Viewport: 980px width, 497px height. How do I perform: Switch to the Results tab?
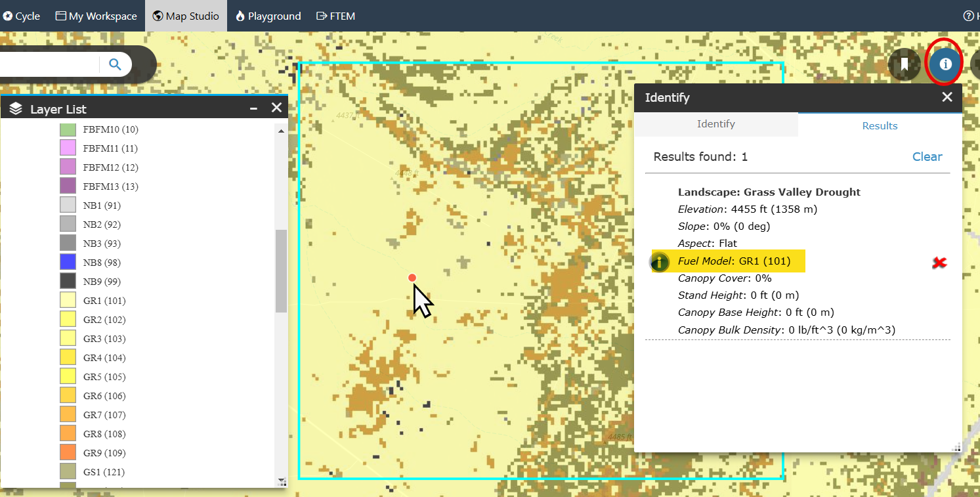[880, 125]
